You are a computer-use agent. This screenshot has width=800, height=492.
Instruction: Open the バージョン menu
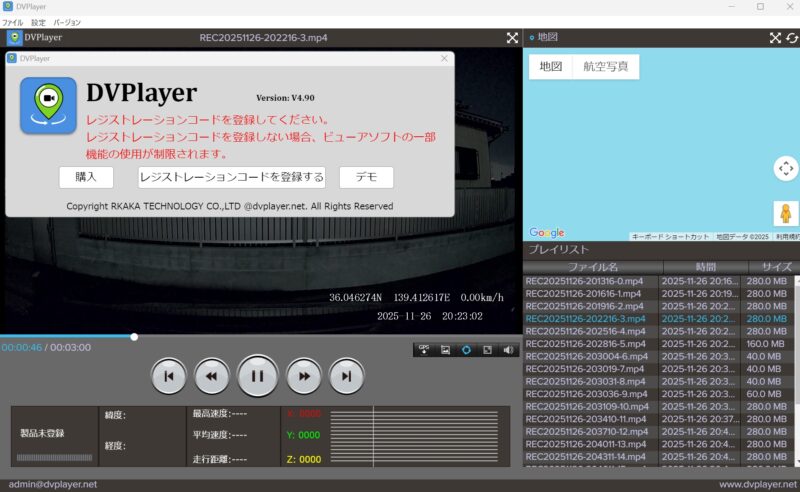point(66,22)
